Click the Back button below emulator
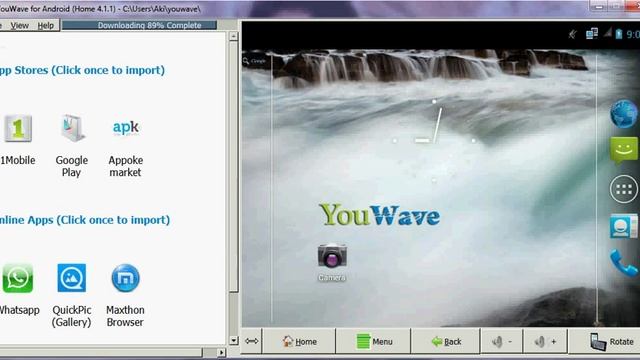 click(446, 341)
